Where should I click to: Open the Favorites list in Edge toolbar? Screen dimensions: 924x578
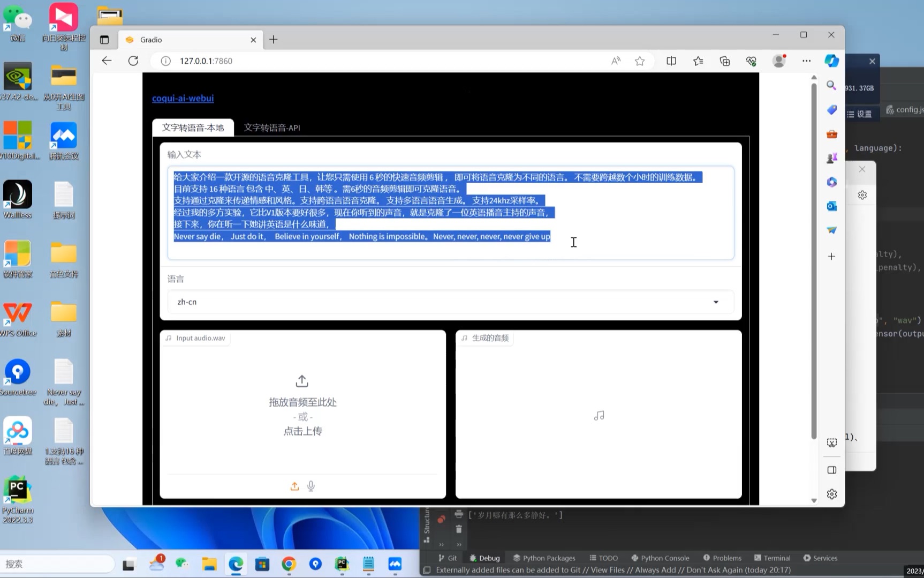(698, 61)
